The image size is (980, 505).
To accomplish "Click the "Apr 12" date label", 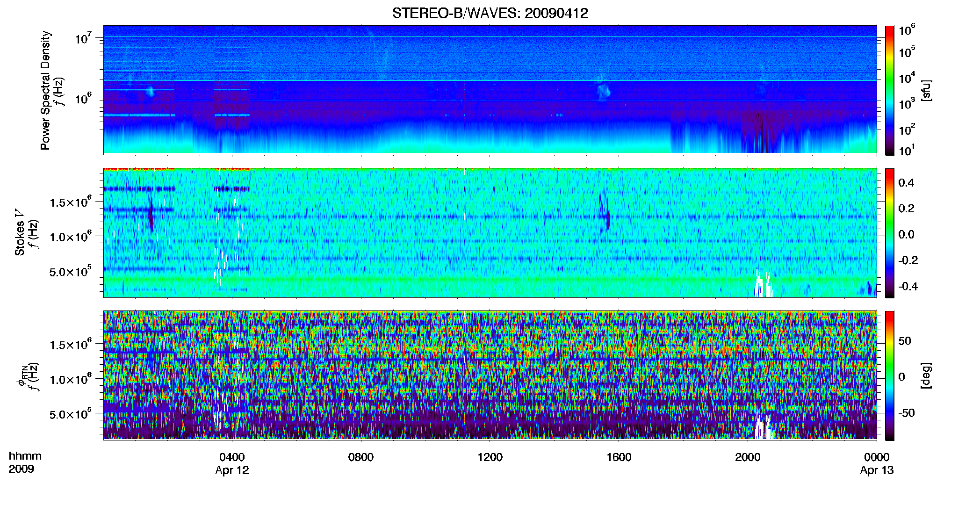I will [x=232, y=470].
